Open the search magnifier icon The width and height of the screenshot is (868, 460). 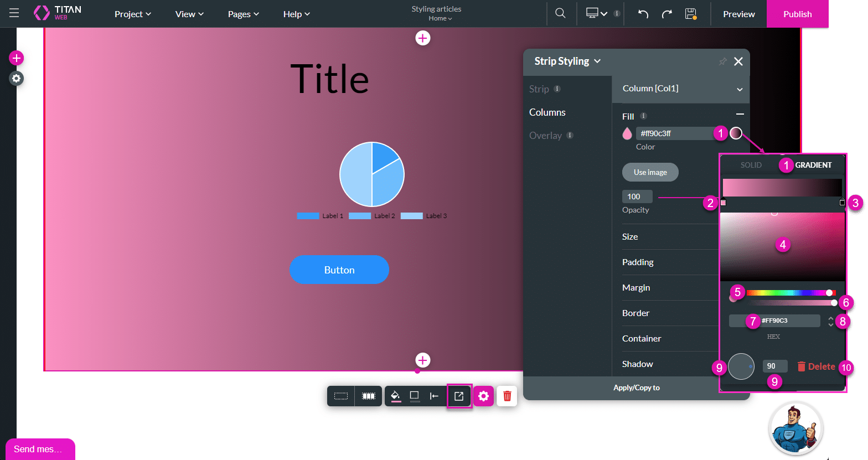(x=560, y=13)
